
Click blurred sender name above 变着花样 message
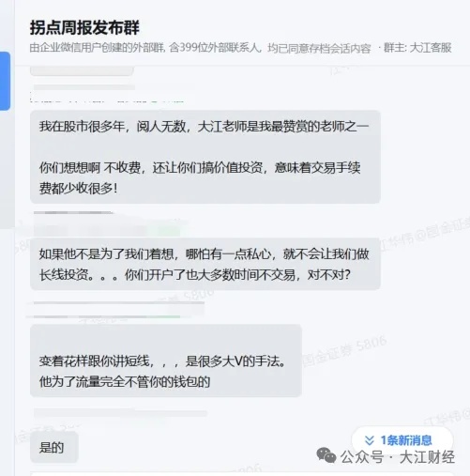[x=119, y=303]
